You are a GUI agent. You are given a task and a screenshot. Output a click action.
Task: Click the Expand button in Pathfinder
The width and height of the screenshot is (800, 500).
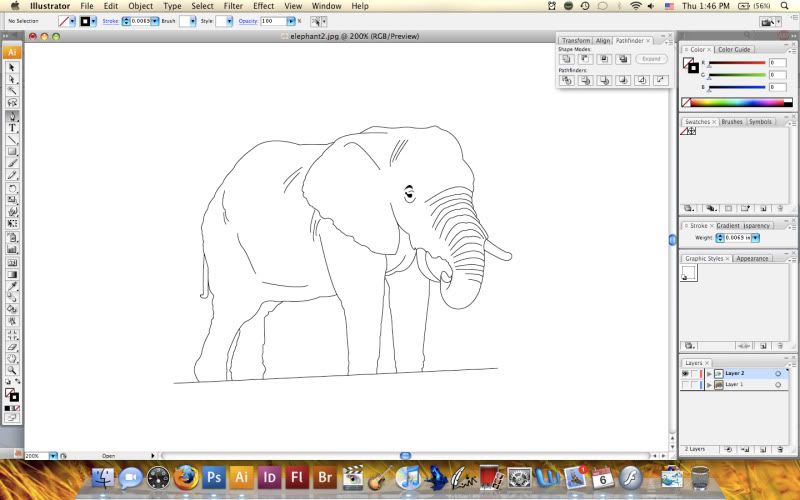click(652, 59)
